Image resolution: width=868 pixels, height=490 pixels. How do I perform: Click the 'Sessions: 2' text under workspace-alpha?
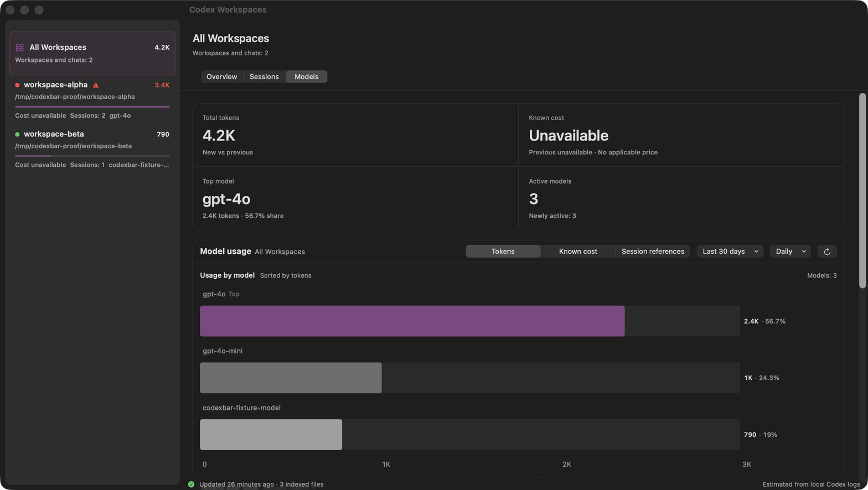pyautogui.click(x=87, y=116)
